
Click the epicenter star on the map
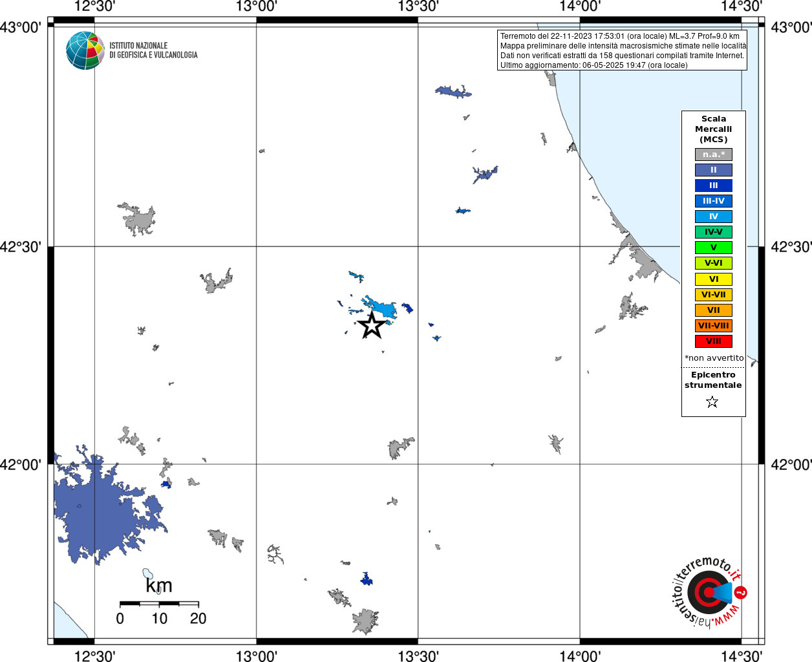point(372,325)
